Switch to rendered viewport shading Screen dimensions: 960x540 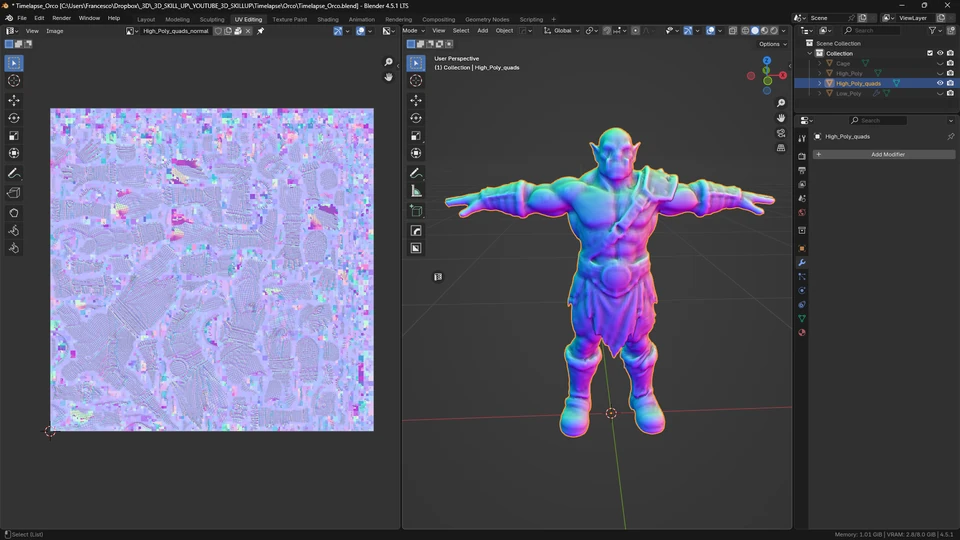coord(774,31)
